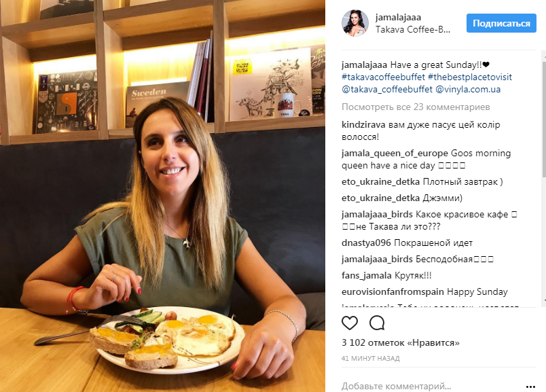Open dnastya096 commenter profile
This screenshot has width=546, height=392.
click(x=366, y=243)
